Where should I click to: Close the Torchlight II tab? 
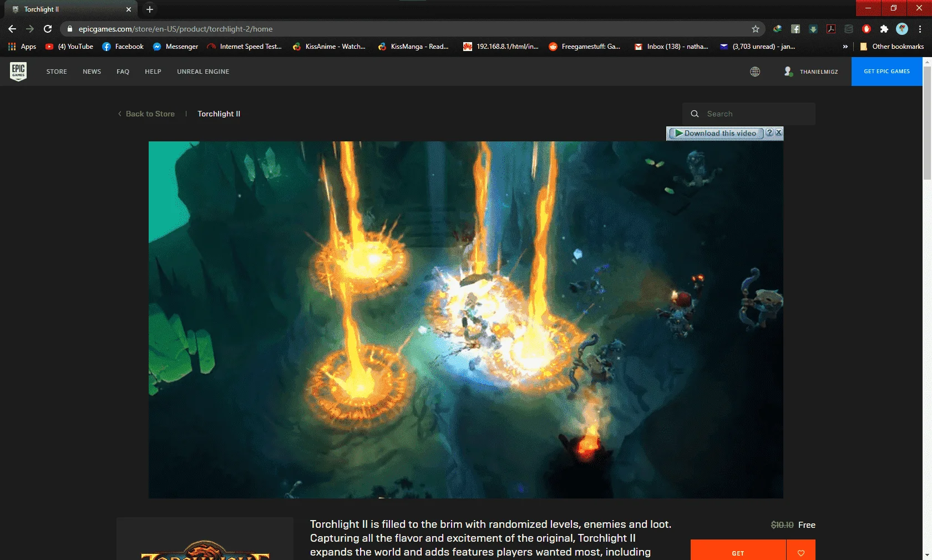point(129,9)
